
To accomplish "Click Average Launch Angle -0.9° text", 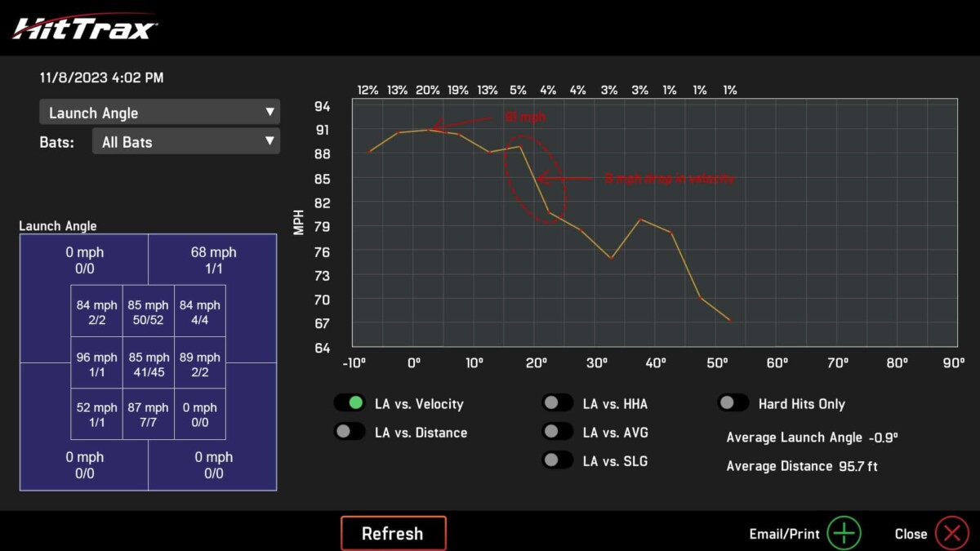I will 812,438.
